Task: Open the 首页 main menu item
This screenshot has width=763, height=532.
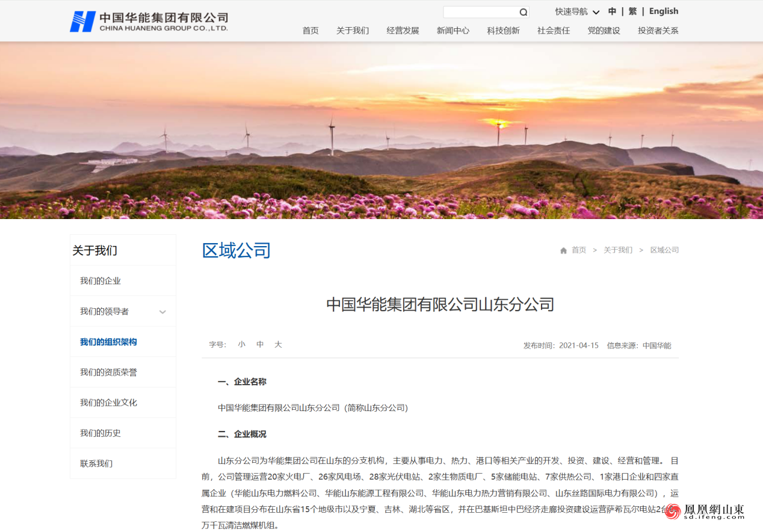Action: (310, 31)
